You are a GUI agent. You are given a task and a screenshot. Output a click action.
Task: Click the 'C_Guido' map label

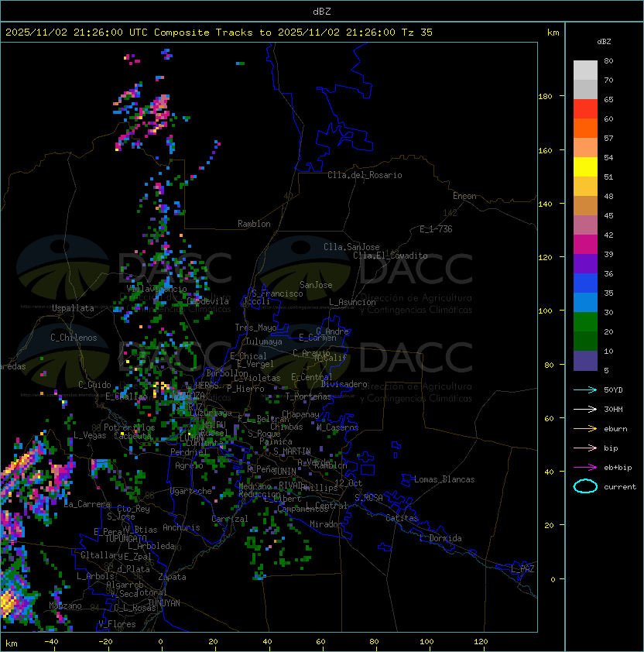pyautogui.click(x=94, y=385)
